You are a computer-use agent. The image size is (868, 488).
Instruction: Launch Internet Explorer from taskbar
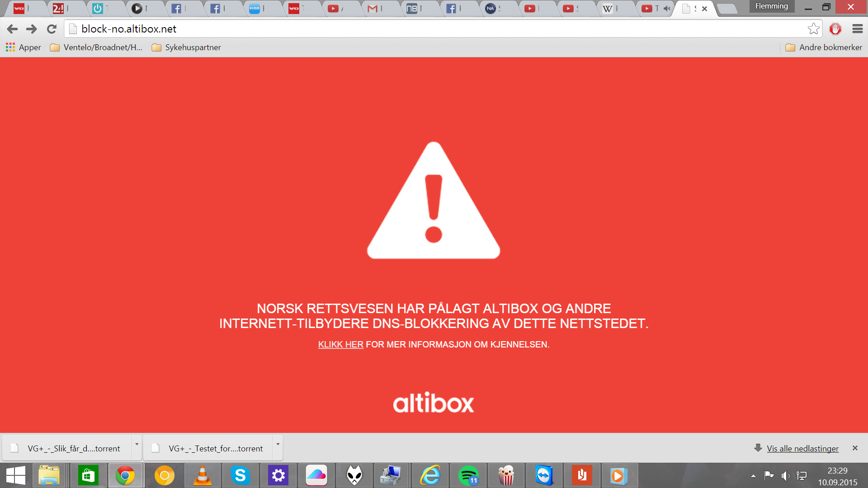(430, 476)
